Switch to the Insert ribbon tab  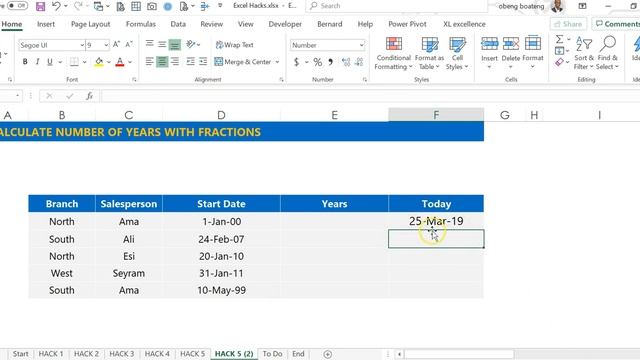coord(46,24)
